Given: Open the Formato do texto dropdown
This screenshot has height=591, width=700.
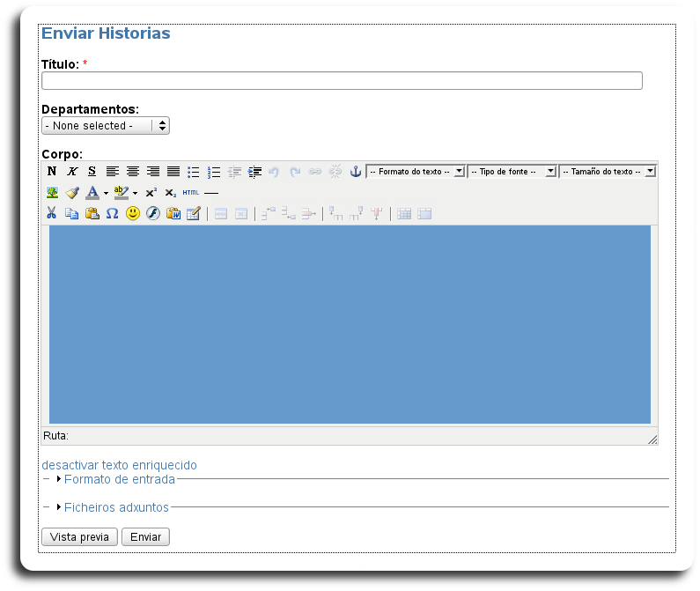Looking at the screenshot, I should point(416,172).
